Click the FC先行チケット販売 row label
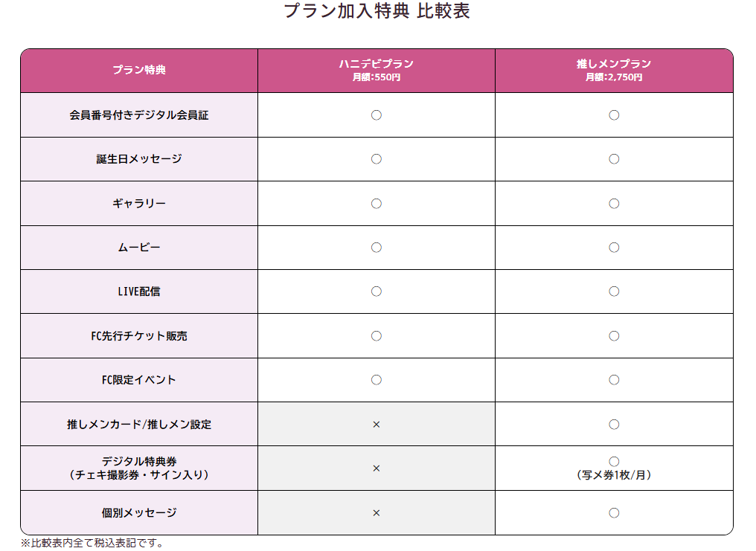This screenshot has width=756, height=551. (139, 336)
